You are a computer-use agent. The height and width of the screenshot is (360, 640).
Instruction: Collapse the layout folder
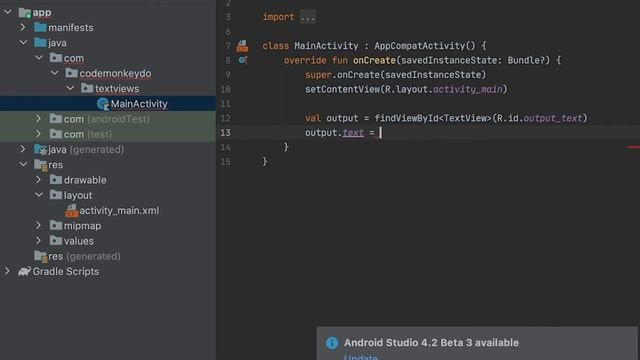click(x=39, y=195)
